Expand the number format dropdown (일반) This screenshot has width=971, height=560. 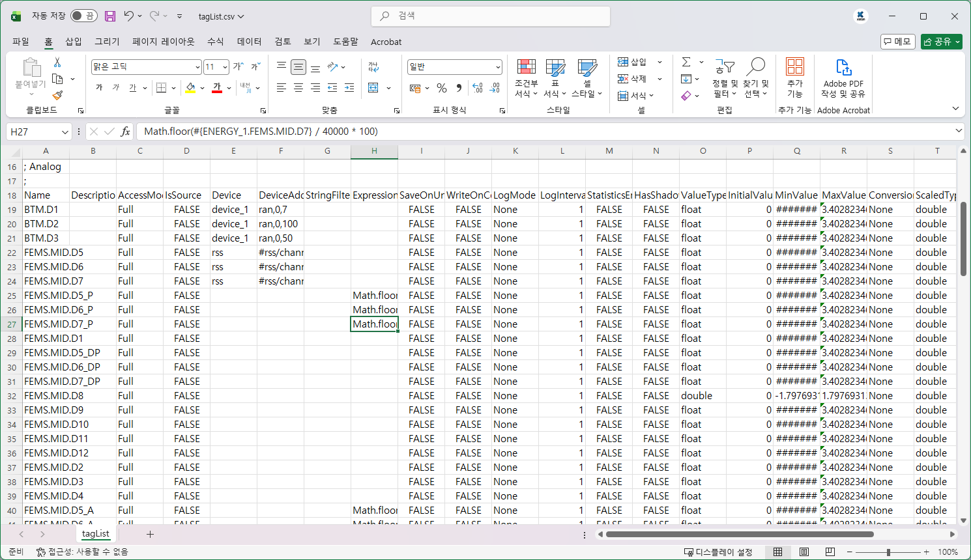tap(498, 67)
